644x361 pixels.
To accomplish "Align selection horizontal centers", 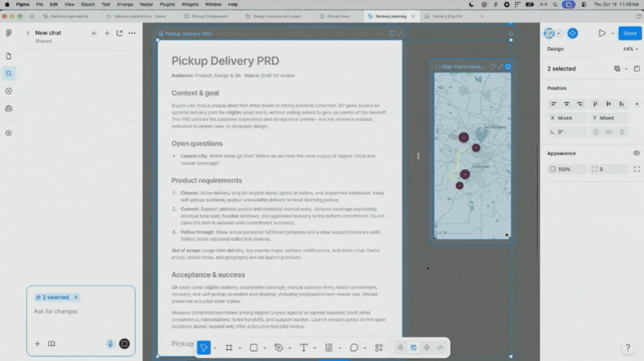I will click(567, 104).
